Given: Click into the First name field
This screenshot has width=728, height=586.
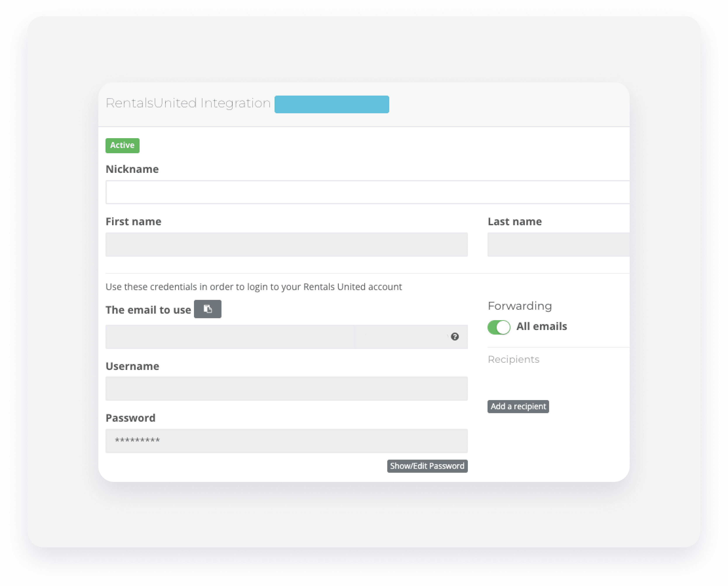Looking at the screenshot, I should click(x=286, y=244).
